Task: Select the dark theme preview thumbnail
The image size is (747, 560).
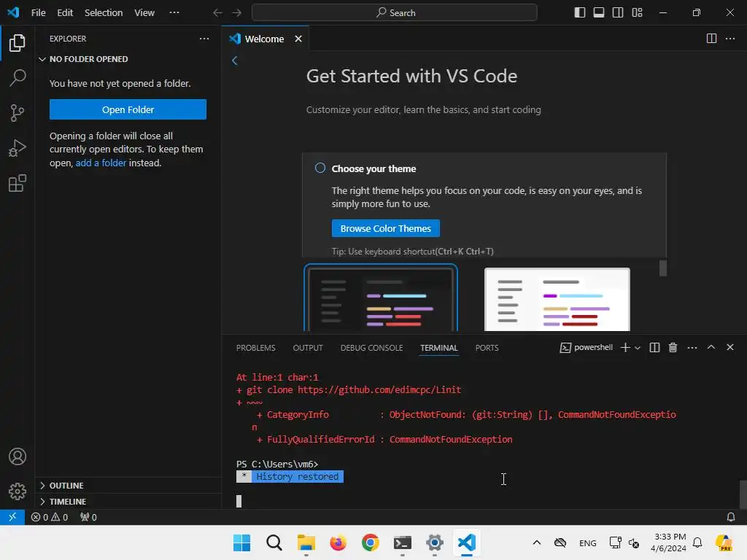Action: pos(381,298)
